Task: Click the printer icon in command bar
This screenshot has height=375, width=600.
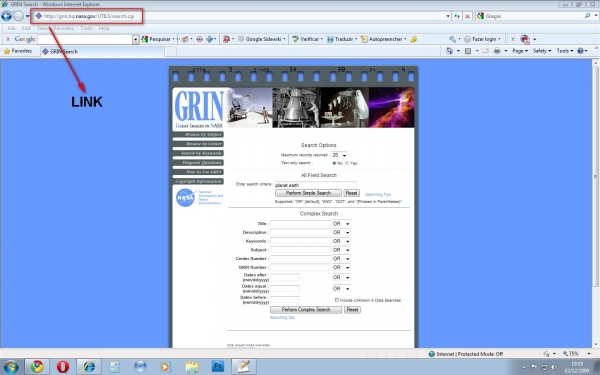Action: (497, 51)
